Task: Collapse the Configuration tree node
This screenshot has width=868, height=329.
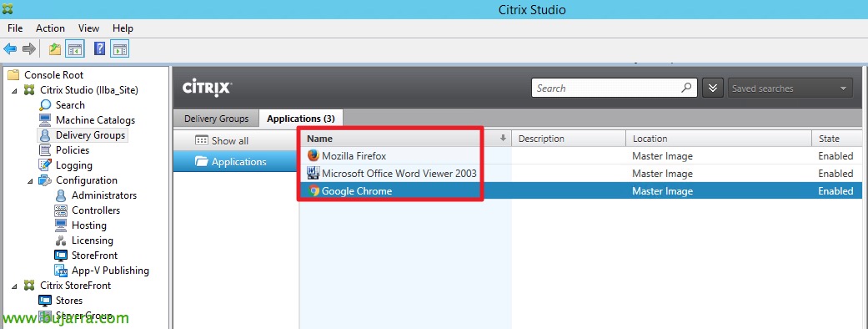Action: tap(30, 180)
